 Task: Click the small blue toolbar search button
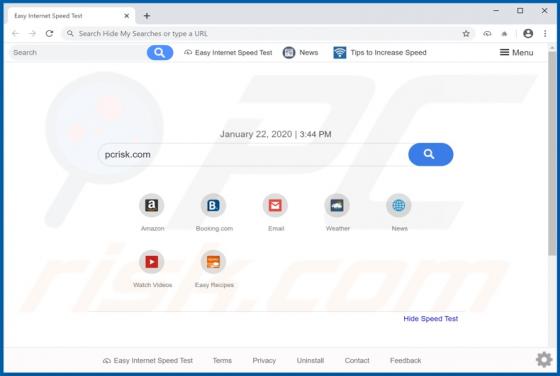(160, 52)
